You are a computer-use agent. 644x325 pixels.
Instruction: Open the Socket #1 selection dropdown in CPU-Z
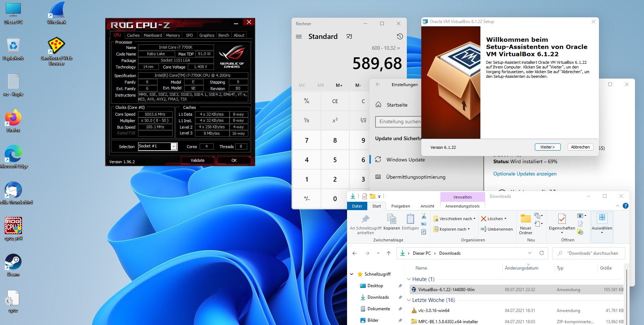(x=174, y=146)
